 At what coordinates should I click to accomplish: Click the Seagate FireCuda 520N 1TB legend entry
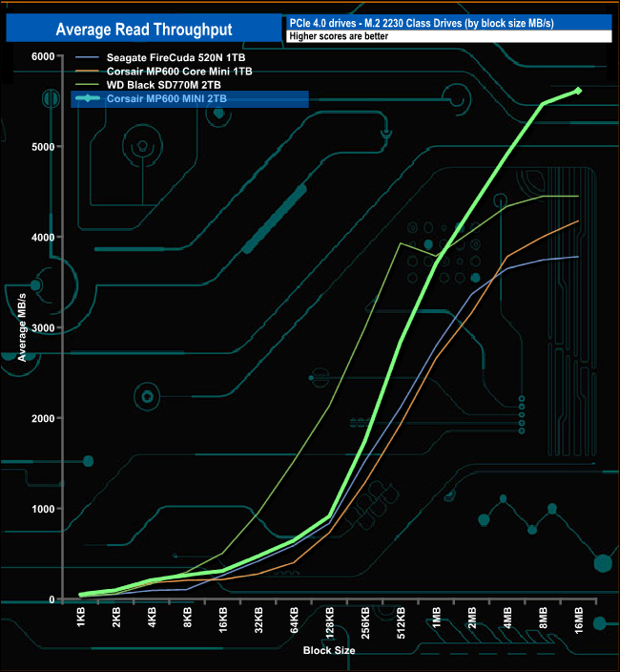tap(160, 57)
